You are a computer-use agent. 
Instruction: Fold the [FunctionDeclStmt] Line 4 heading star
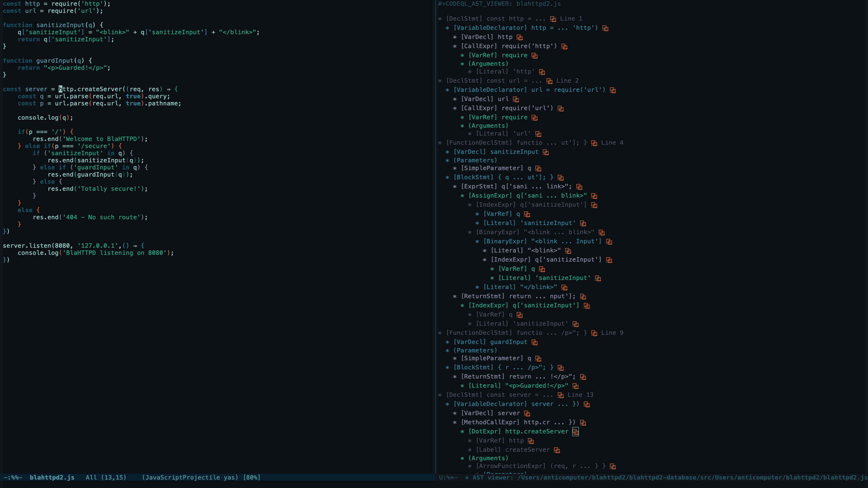point(440,143)
